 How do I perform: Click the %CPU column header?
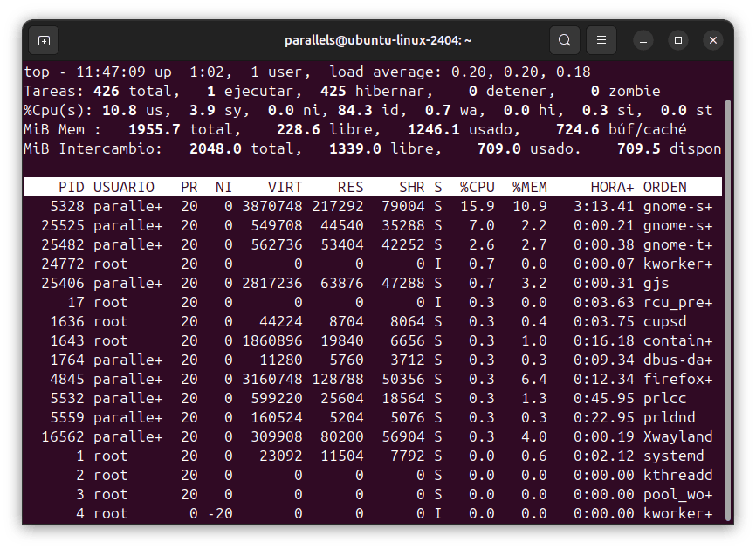pyautogui.click(x=478, y=187)
